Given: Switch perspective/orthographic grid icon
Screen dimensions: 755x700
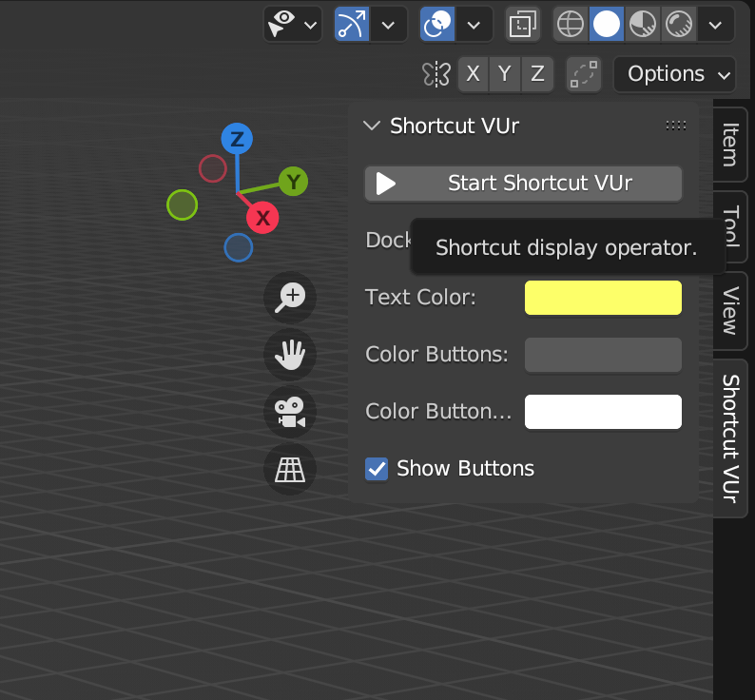Looking at the screenshot, I should (290, 469).
